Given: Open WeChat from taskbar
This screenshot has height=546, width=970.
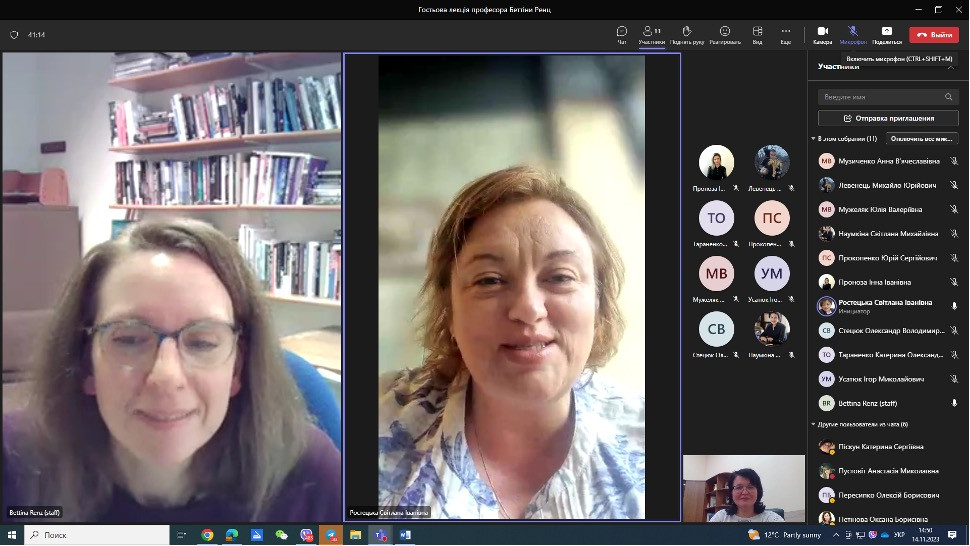Looking at the screenshot, I should coord(281,535).
